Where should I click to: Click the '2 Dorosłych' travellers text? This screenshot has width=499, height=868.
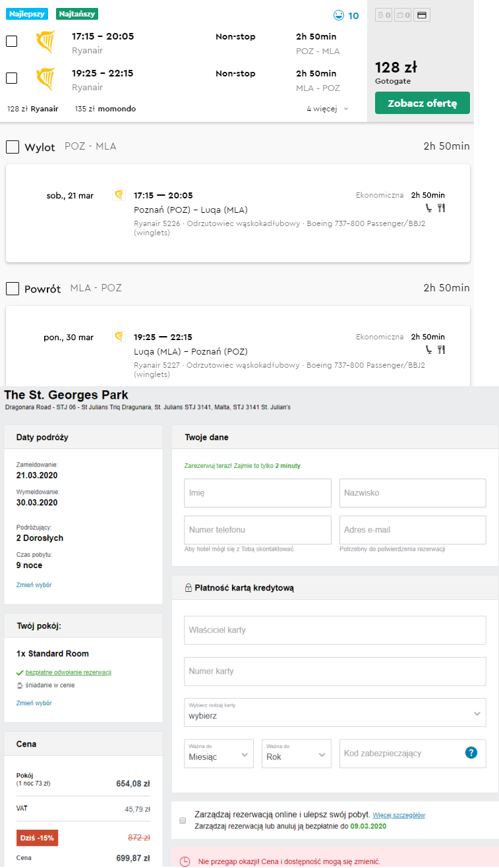(40, 538)
